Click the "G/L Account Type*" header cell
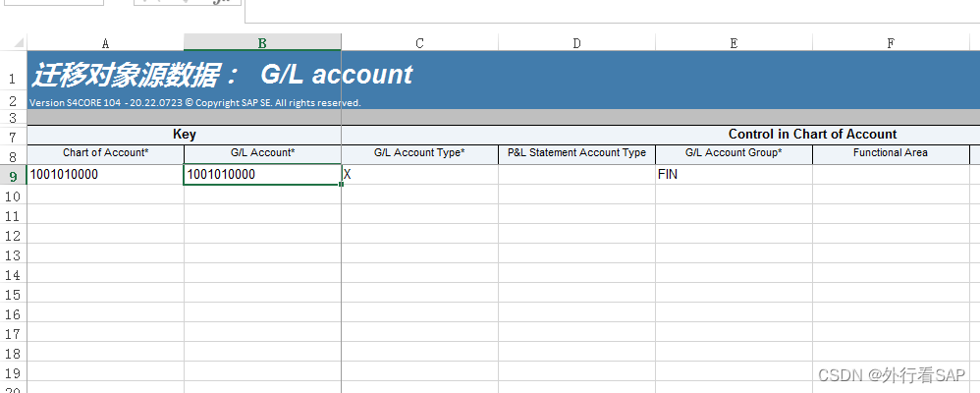Image resolution: width=980 pixels, height=393 pixels. (419, 153)
